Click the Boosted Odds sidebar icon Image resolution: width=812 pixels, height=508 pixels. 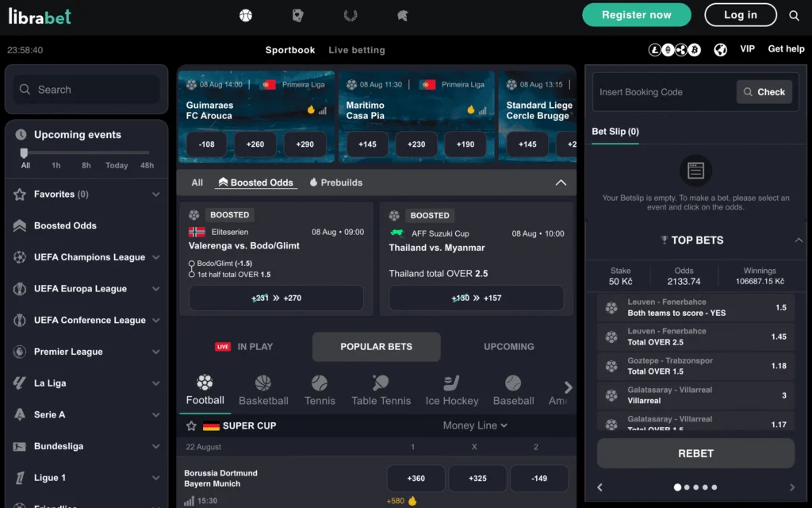20,225
